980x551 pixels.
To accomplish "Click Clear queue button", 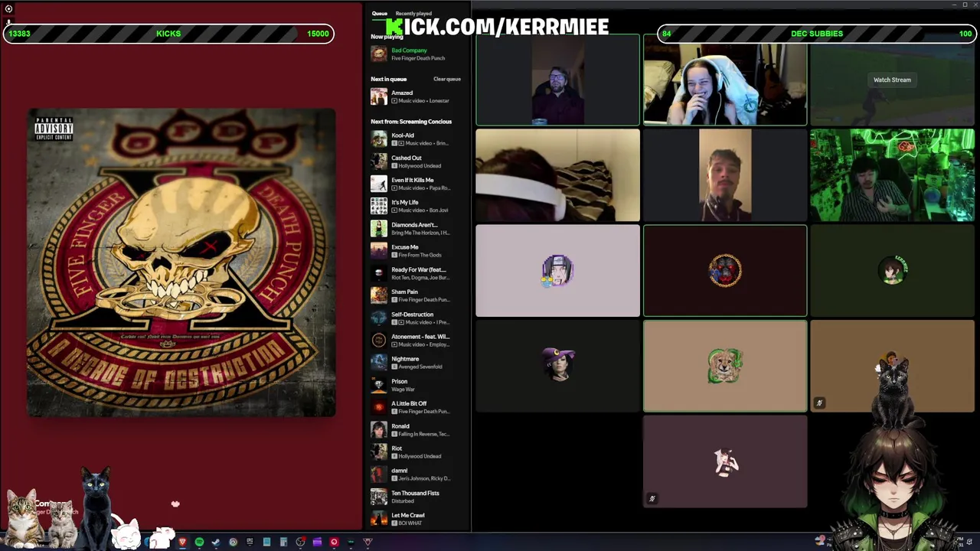I will click(x=447, y=79).
